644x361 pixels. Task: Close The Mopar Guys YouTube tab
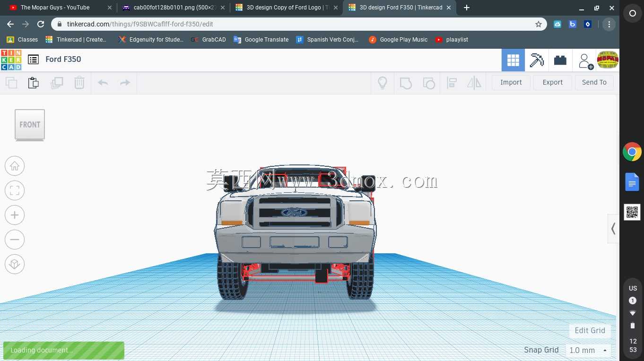pyautogui.click(x=110, y=8)
